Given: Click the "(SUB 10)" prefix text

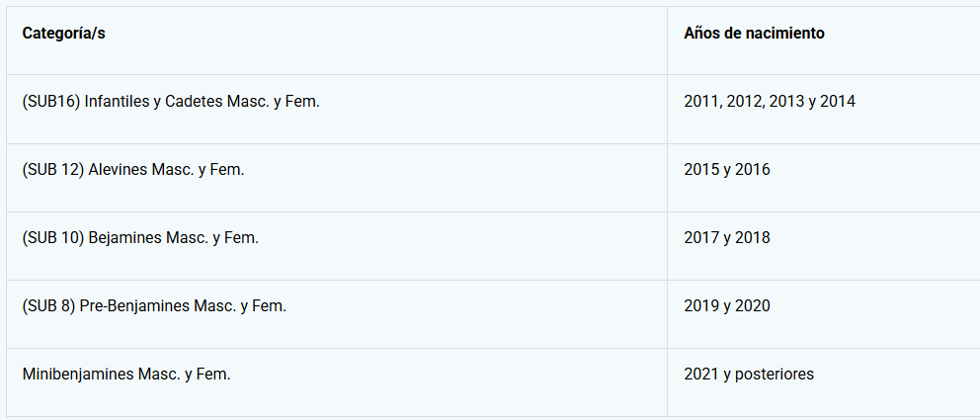Looking at the screenshot, I should pos(53,238).
